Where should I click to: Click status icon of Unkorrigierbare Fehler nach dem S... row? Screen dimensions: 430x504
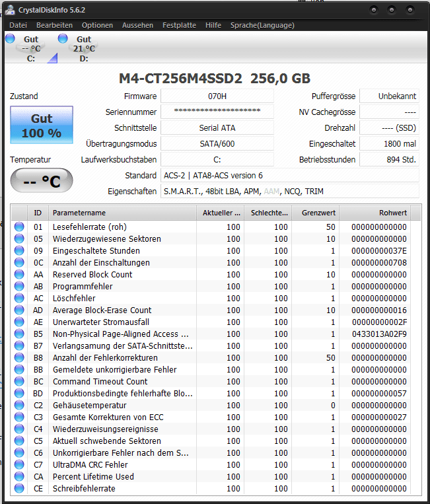click(x=19, y=452)
